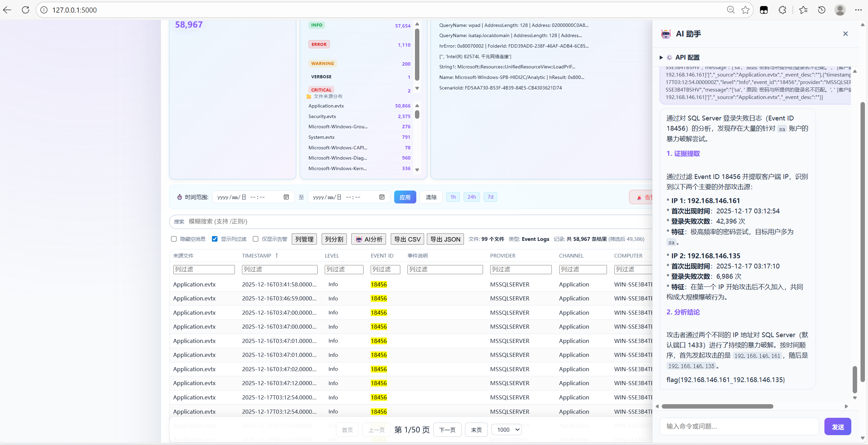This screenshot has width=868, height=445.
Task: Click the favorites star in address bar
Action: coord(745,10)
